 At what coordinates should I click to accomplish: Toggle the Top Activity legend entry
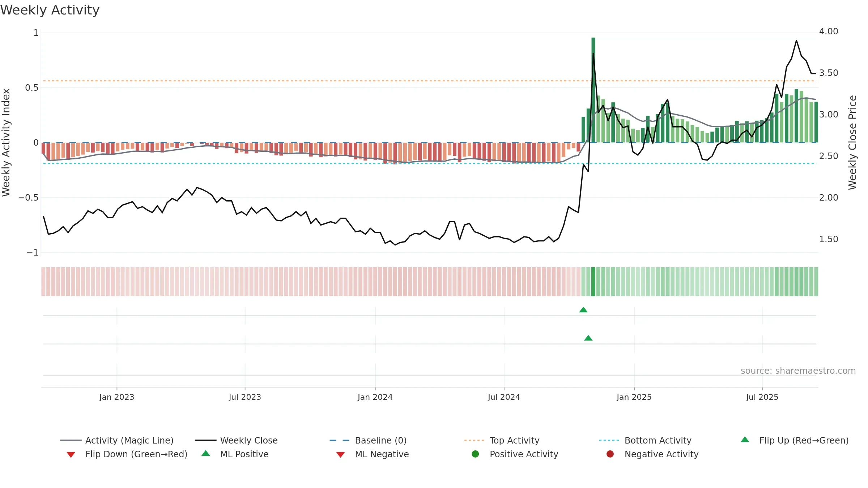click(502, 440)
